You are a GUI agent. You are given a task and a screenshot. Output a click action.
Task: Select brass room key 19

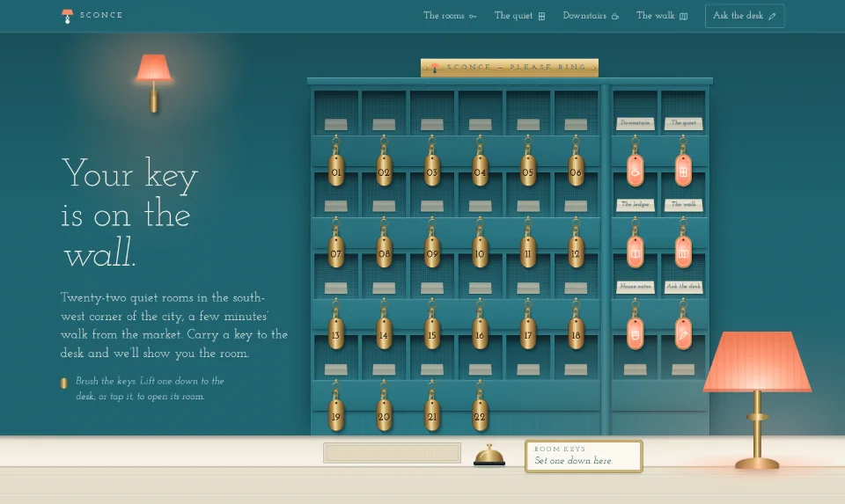(x=335, y=415)
